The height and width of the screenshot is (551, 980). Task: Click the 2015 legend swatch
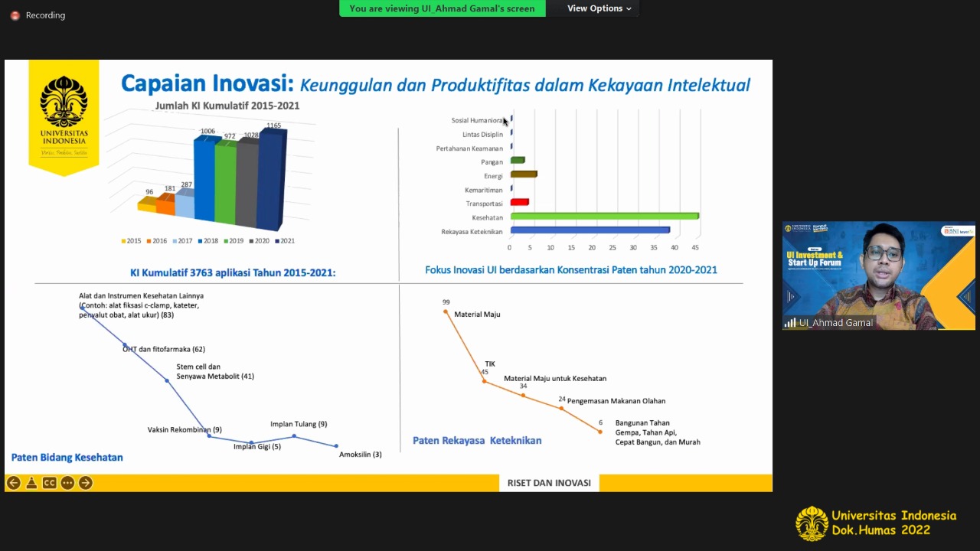[x=123, y=241]
